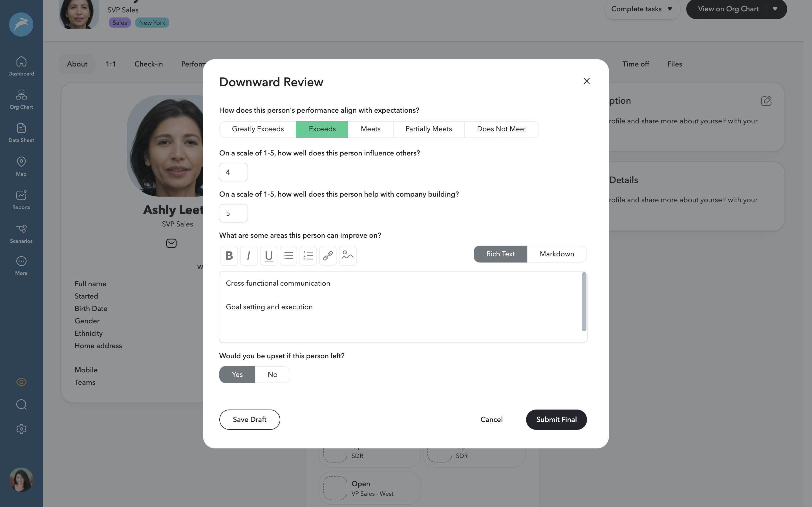Open Org Chart from the sidebar
This screenshot has width=812, height=507.
(x=21, y=100)
